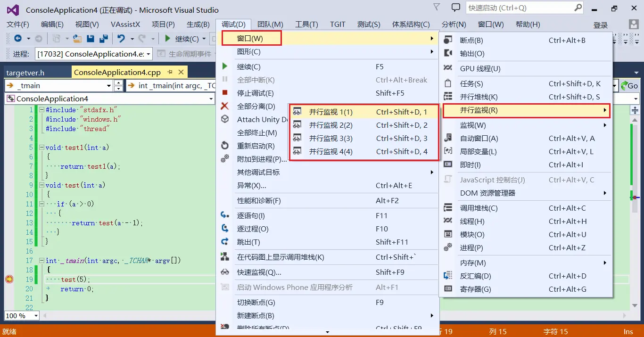
Task: Click the locals icon next to 局部变量(L)
Action: click(448, 152)
